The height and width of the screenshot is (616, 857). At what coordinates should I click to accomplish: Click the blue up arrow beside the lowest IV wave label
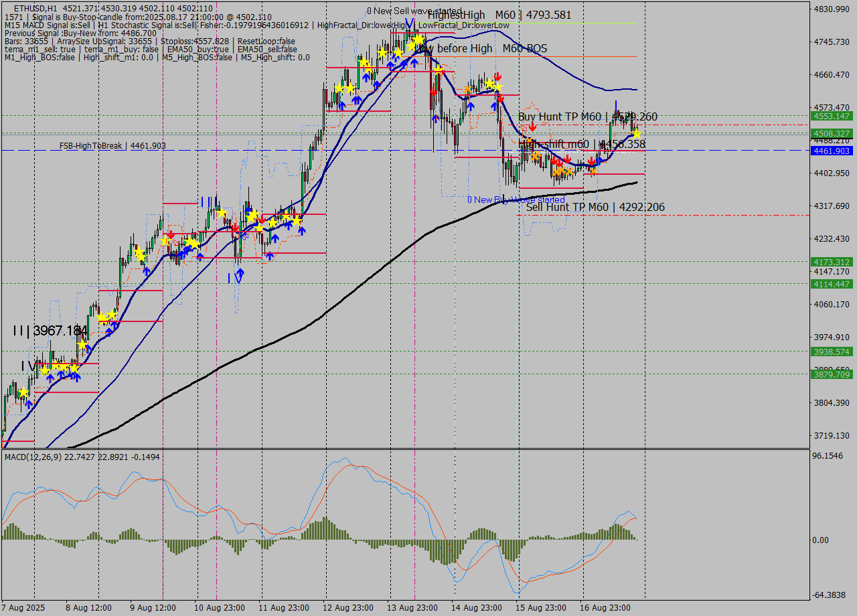point(240,274)
